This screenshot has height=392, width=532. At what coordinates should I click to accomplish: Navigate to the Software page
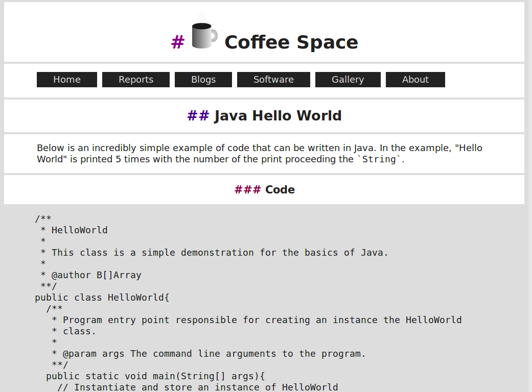(273, 80)
